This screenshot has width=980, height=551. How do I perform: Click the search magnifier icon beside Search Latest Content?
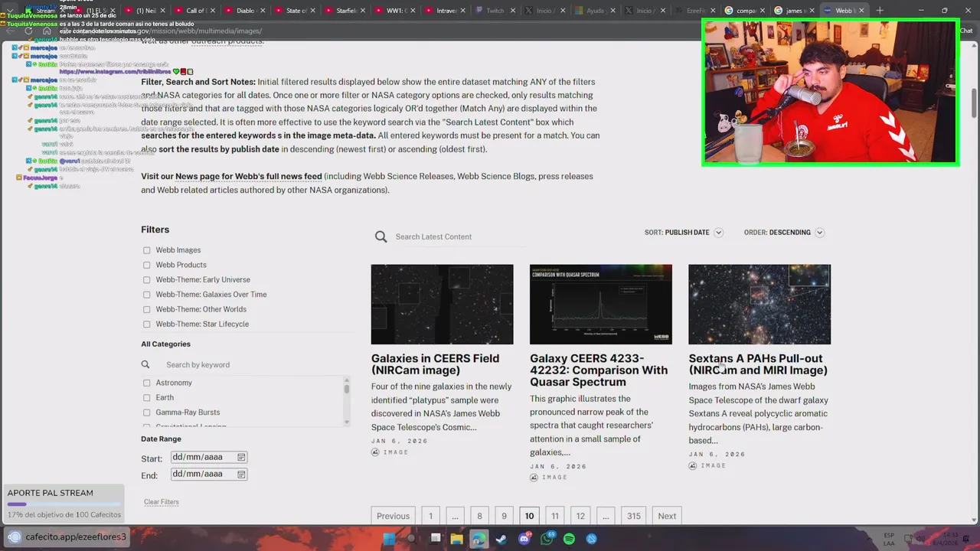pos(381,237)
